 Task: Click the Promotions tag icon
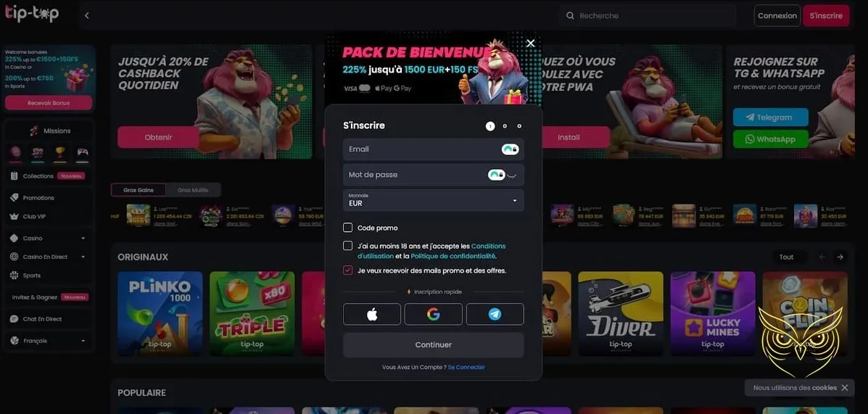point(15,198)
